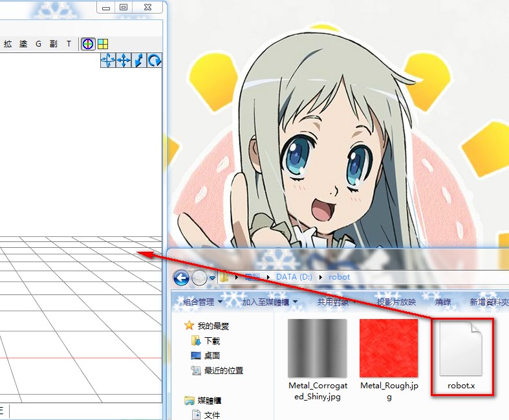
Task: Click the 投影片放映 button
Action: tap(396, 302)
